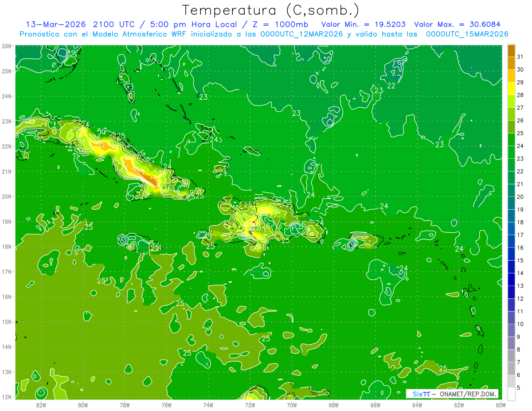Click the "64W" longitude axis label
The height and width of the screenshot is (411, 532).
[417, 404]
